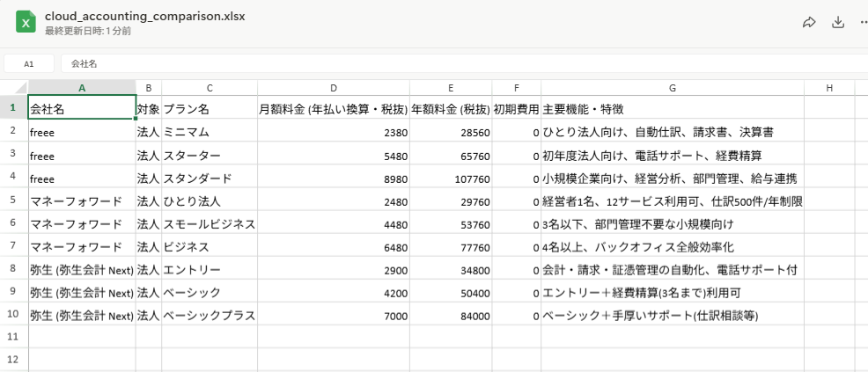Click the ひとり法人 plan cell
The width and height of the screenshot is (868, 372).
[210, 200]
